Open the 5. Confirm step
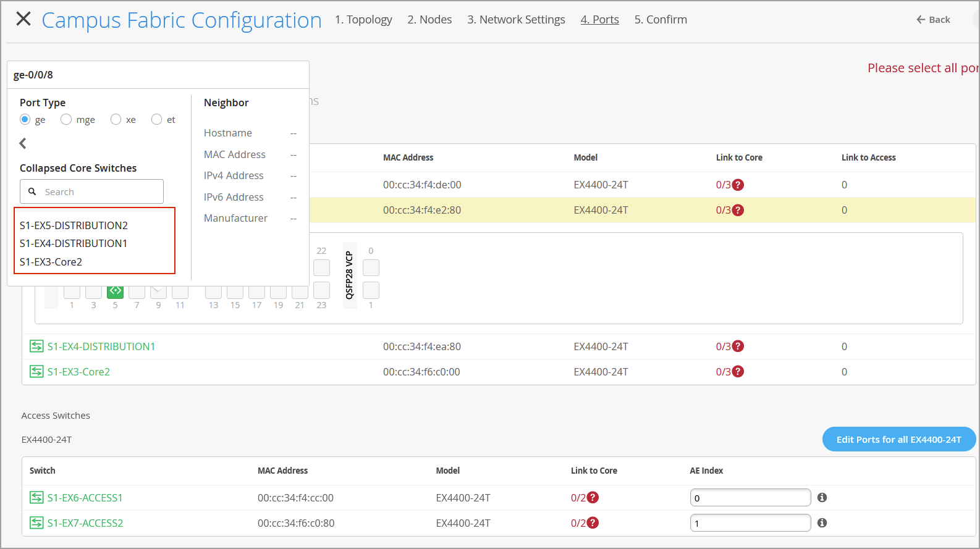Screen dimensions: 980x549 pos(661,20)
